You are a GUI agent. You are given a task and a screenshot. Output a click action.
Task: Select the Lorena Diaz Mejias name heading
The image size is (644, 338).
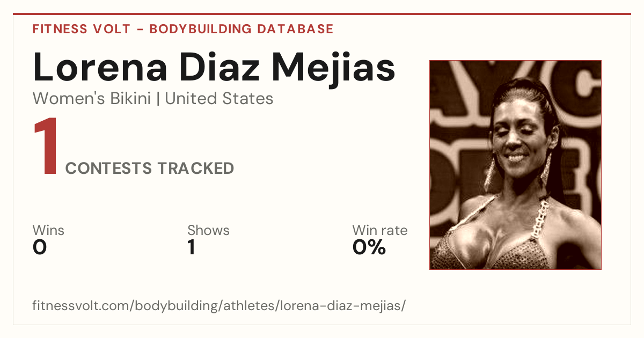[x=214, y=67]
